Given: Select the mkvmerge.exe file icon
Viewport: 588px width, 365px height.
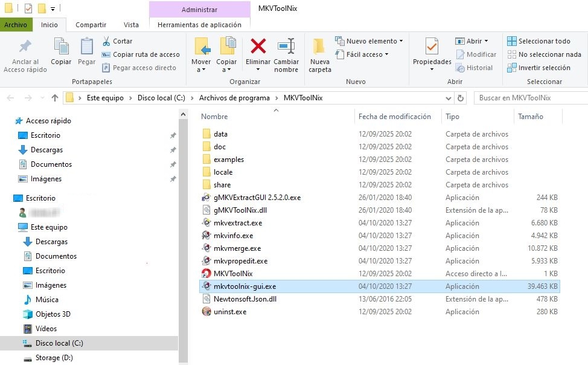Looking at the screenshot, I should pos(206,248).
